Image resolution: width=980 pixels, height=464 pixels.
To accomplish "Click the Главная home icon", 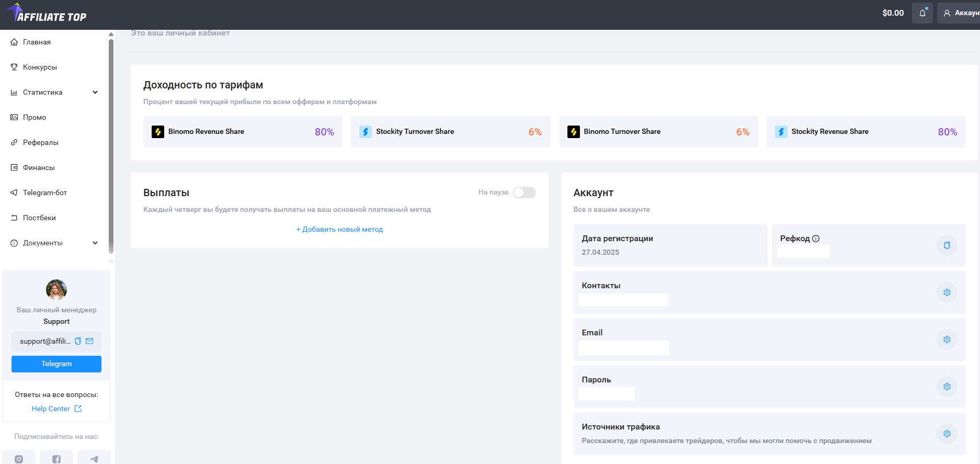I will (14, 42).
